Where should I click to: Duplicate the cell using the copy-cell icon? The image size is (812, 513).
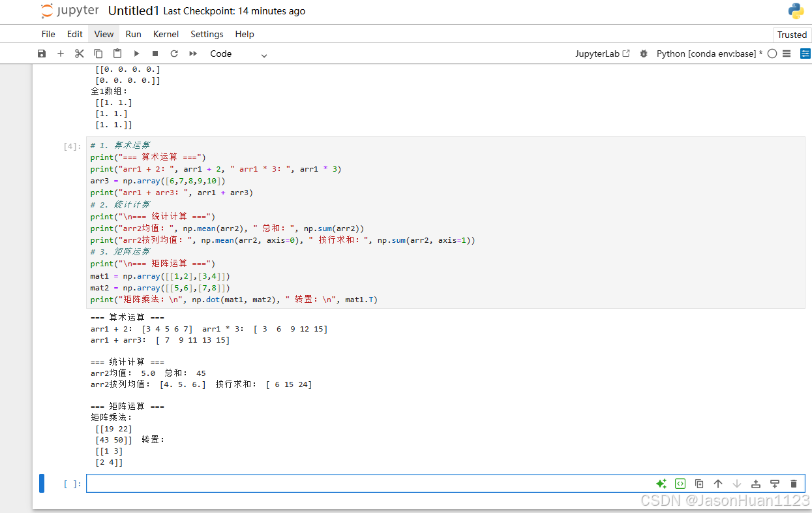pyautogui.click(x=699, y=483)
